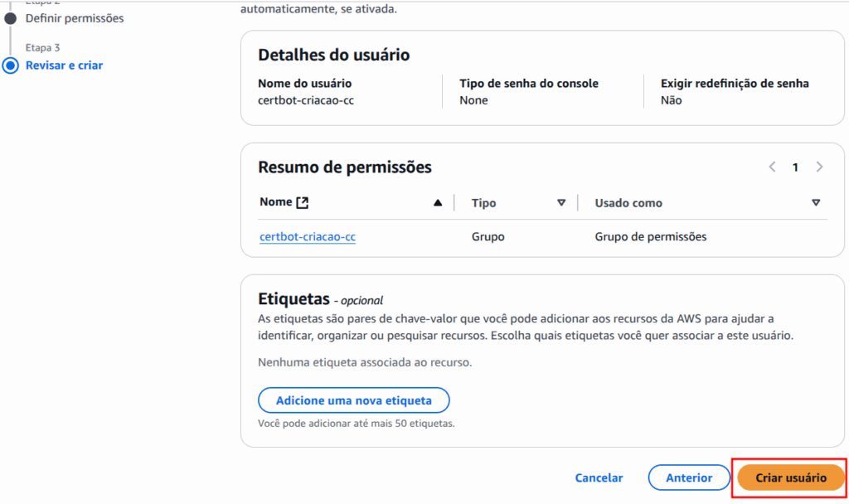Select the blue Etapa 3 step circle
This screenshot has width=849, height=504.
[x=8, y=65]
